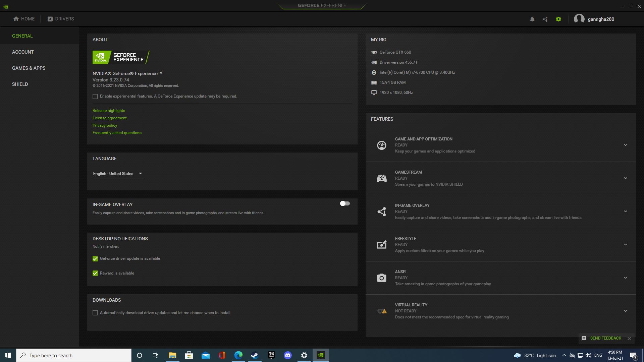Enable automatically download driver updates checkbox
The image size is (644, 362).
coord(95,312)
